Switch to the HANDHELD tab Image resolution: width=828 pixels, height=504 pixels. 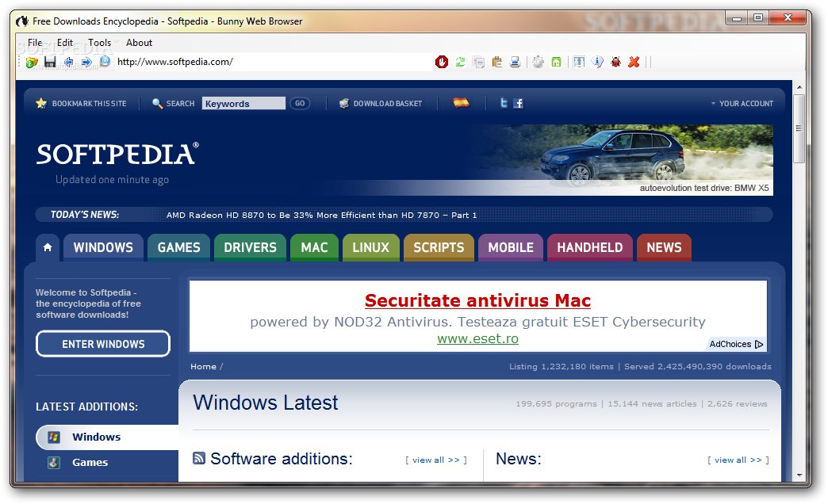tap(590, 247)
